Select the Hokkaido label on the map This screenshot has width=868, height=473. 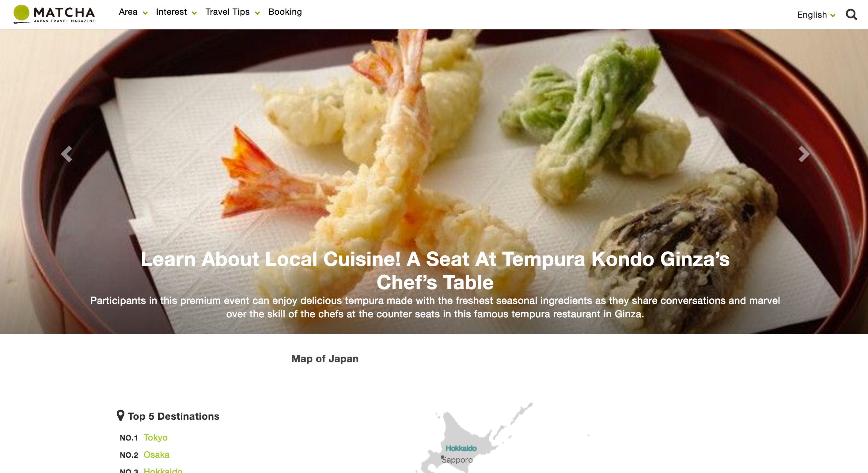point(461,448)
